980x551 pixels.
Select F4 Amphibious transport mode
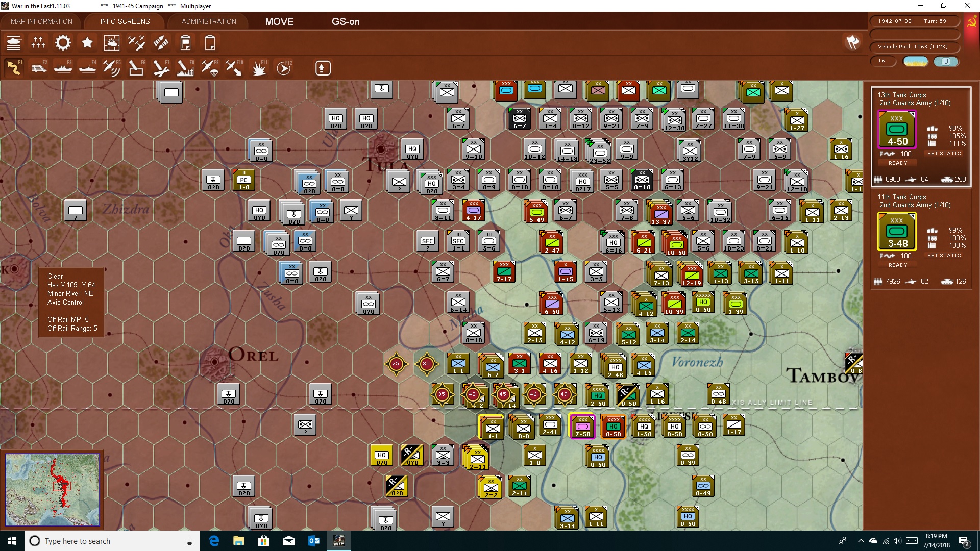tap(87, 68)
